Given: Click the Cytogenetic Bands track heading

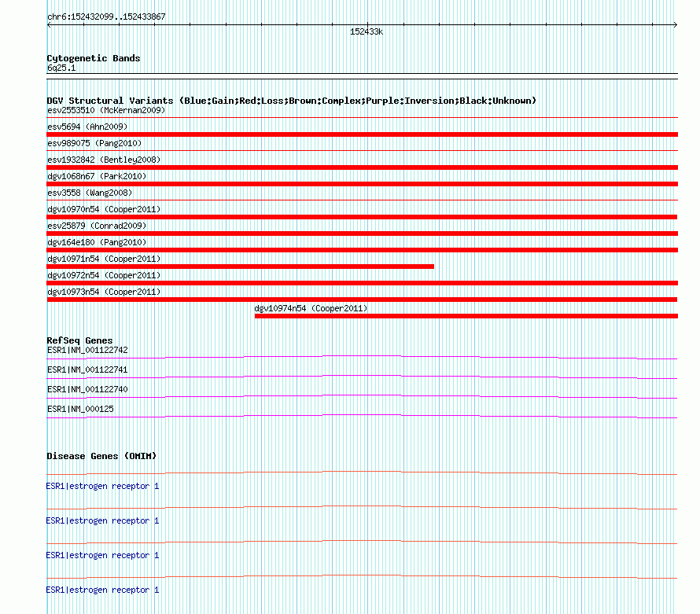Looking at the screenshot, I should pyautogui.click(x=94, y=58).
